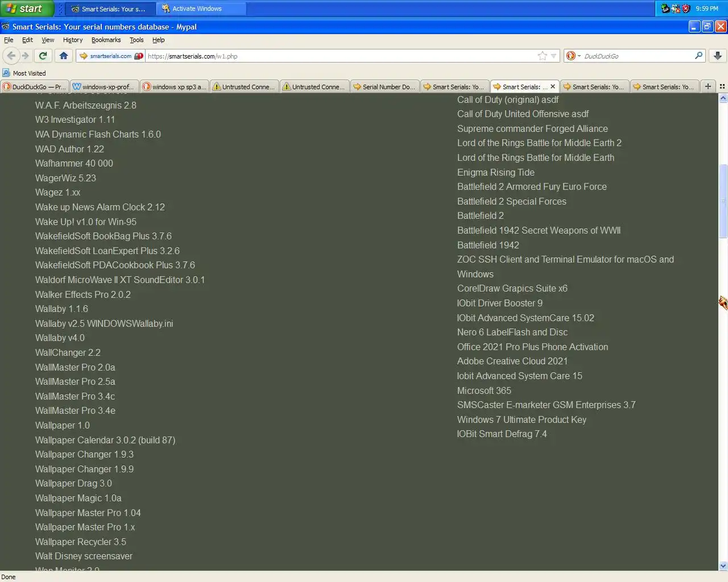
Task: Open Windows 7 Ultimate Product Key link
Action: click(x=522, y=419)
